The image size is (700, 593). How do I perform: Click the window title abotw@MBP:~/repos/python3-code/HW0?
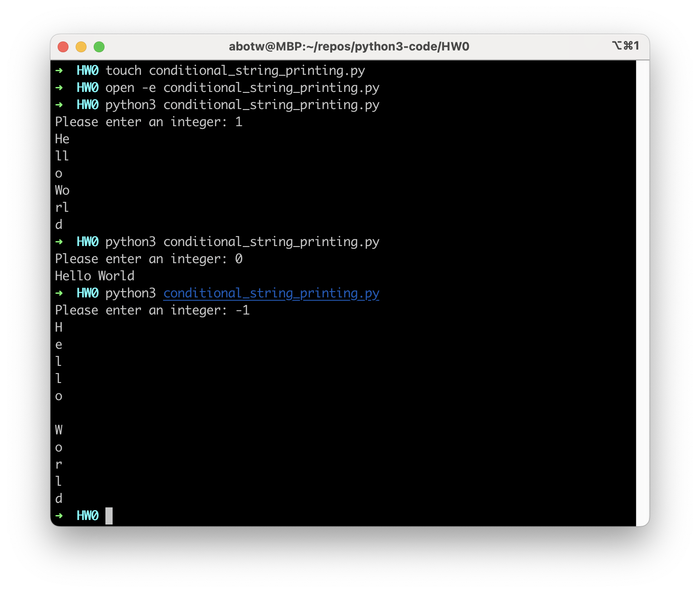[x=349, y=46]
